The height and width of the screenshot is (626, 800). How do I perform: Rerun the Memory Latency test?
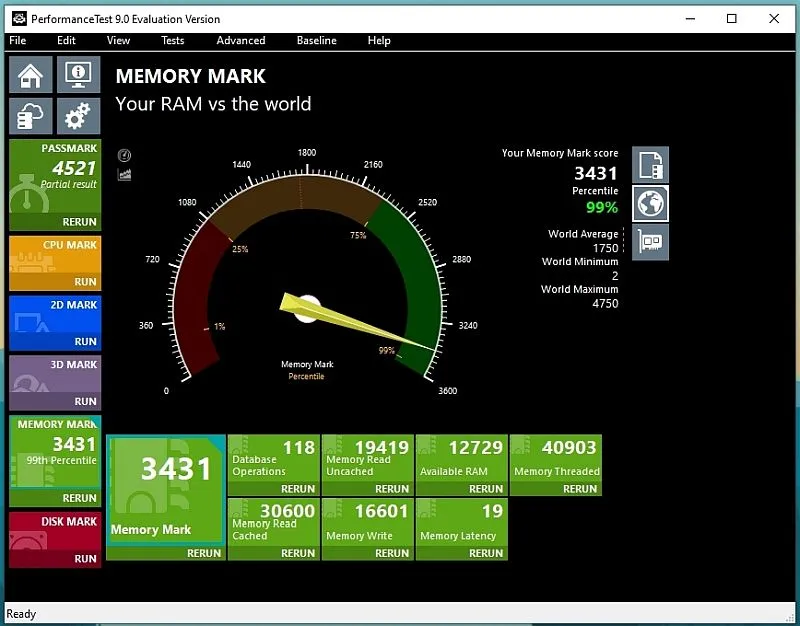pos(486,553)
